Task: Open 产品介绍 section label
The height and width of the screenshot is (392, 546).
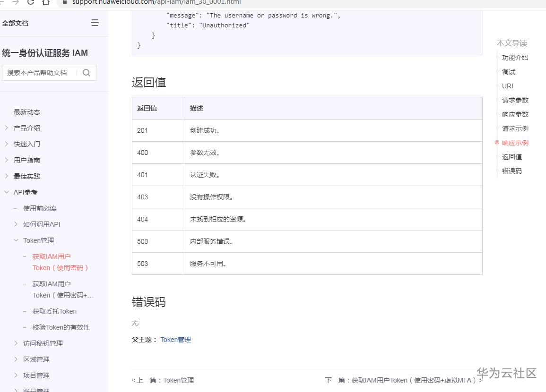Action: click(27, 128)
